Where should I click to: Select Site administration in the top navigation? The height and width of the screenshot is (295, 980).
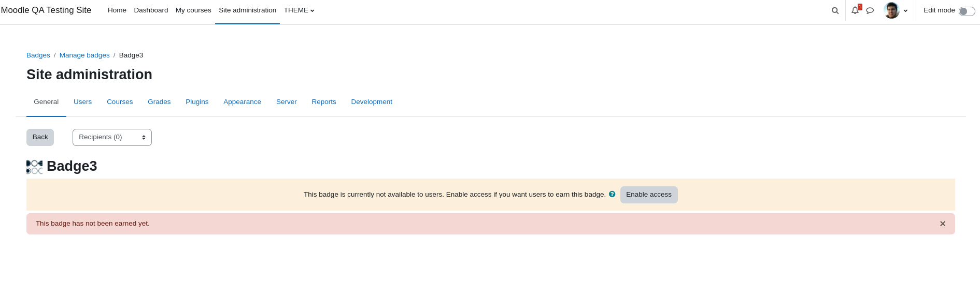pyautogui.click(x=247, y=10)
